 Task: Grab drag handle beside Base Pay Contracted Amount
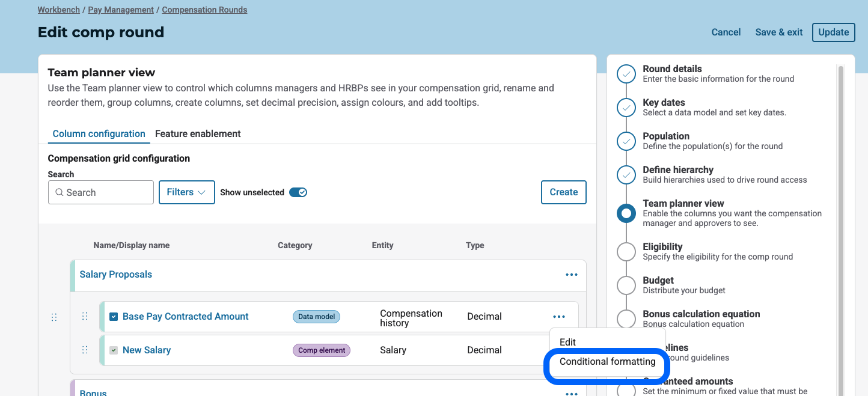click(85, 316)
